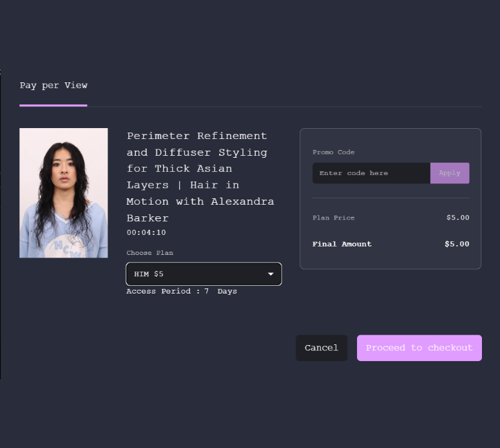This screenshot has height=448, width=500.
Task: Click the Final Amount label
Action: [x=341, y=245]
